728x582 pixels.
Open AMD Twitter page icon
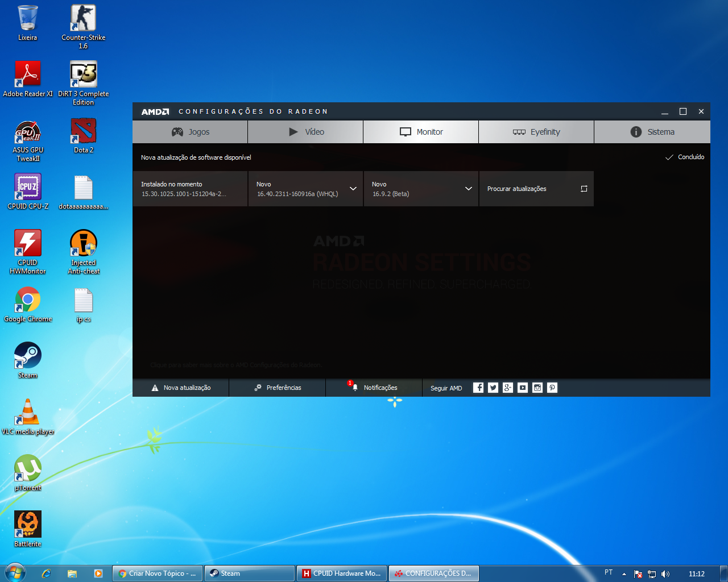(x=493, y=388)
